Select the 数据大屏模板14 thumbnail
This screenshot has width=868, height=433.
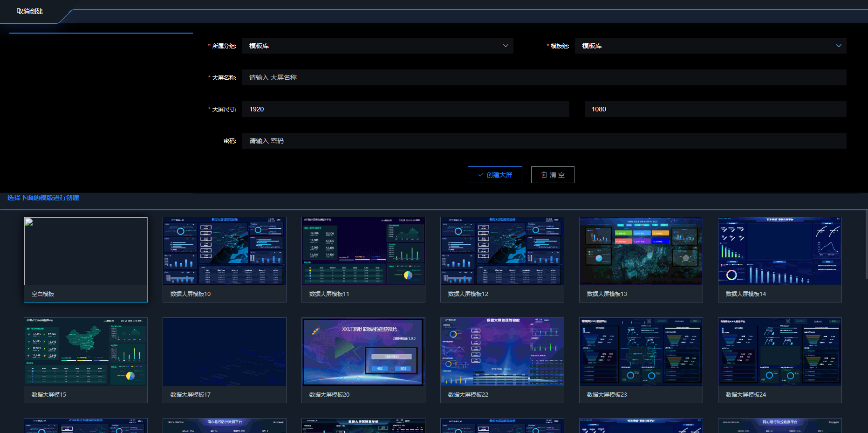coord(780,251)
